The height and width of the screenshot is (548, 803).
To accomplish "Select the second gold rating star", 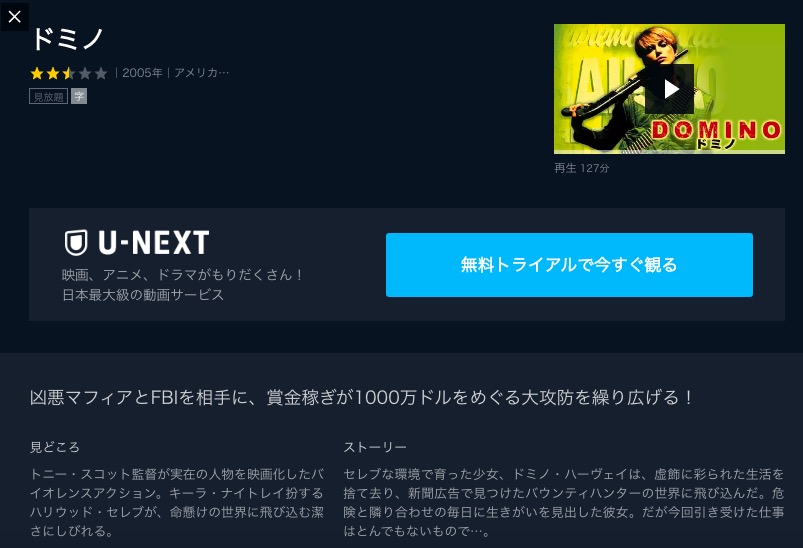I will (53, 73).
